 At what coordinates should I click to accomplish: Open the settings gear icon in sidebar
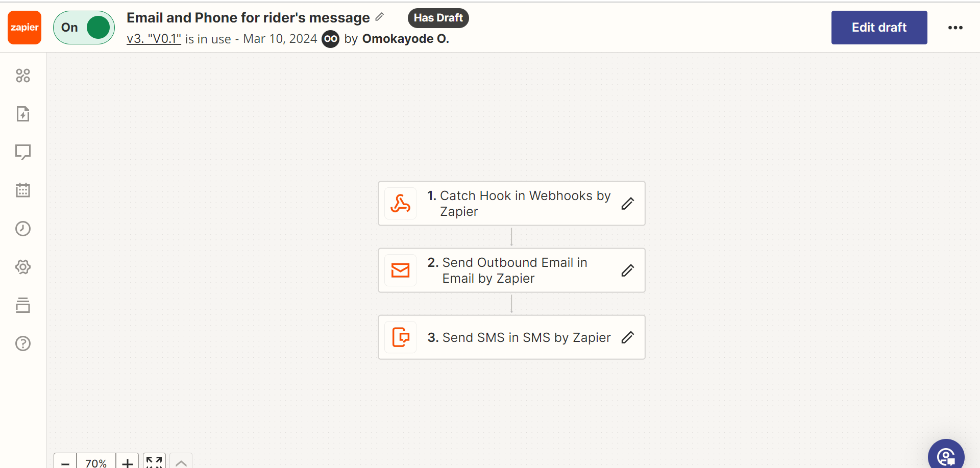[23, 267]
